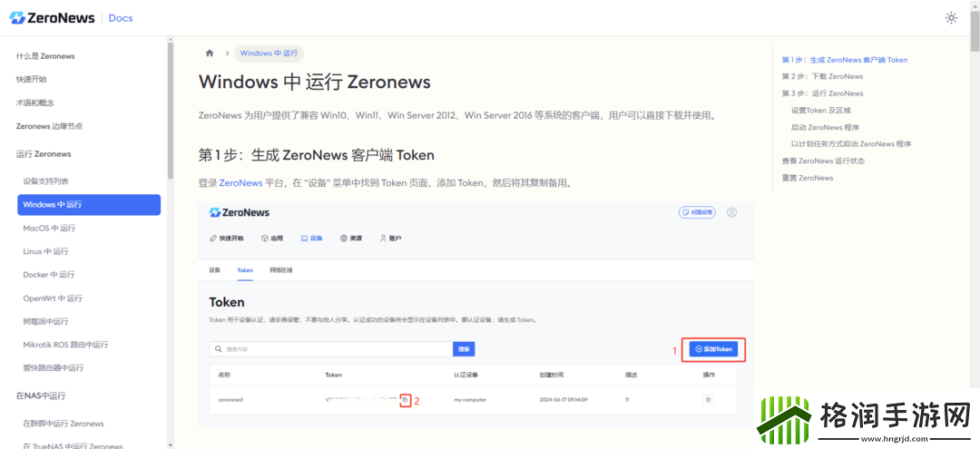Open Docker 中运行 sidebar page
The height and width of the screenshot is (449, 980).
click(x=49, y=275)
